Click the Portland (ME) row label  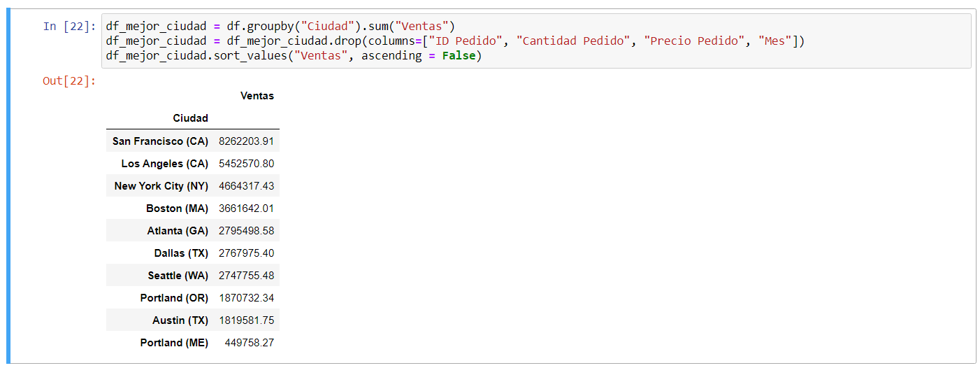coord(174,343)
